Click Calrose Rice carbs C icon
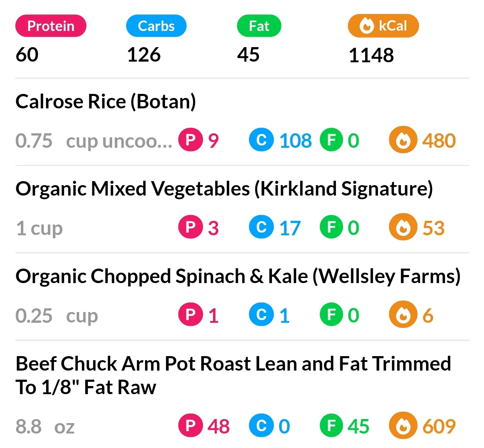This screenshot has width=484, height=448. 262,140
